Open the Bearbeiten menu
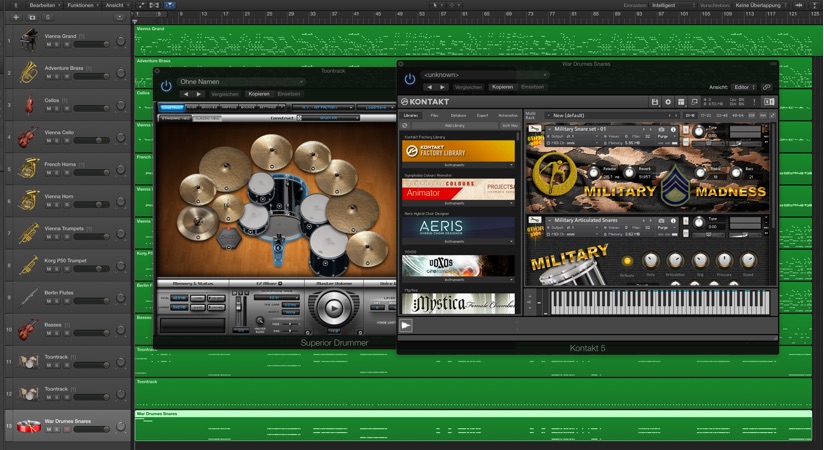The width and height of the screenshot is (824, 450). [x=45, y=5]
